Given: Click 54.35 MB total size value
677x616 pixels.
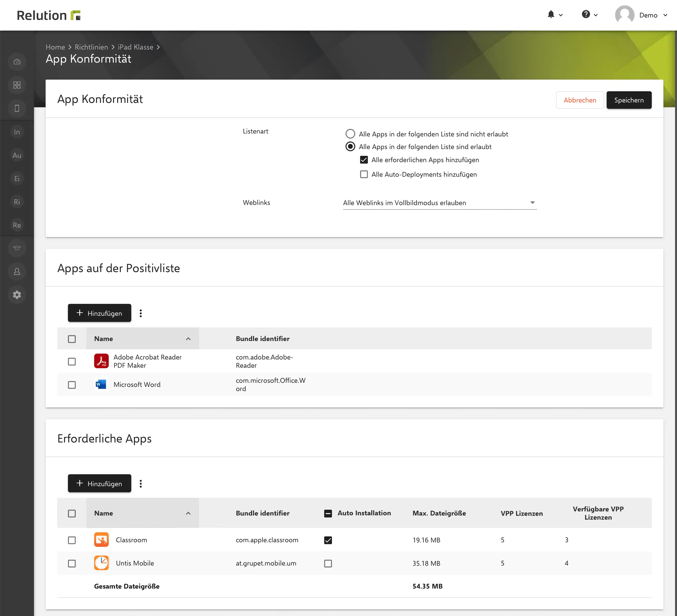Looking at the screenshot, I should (x=428, y=586).
